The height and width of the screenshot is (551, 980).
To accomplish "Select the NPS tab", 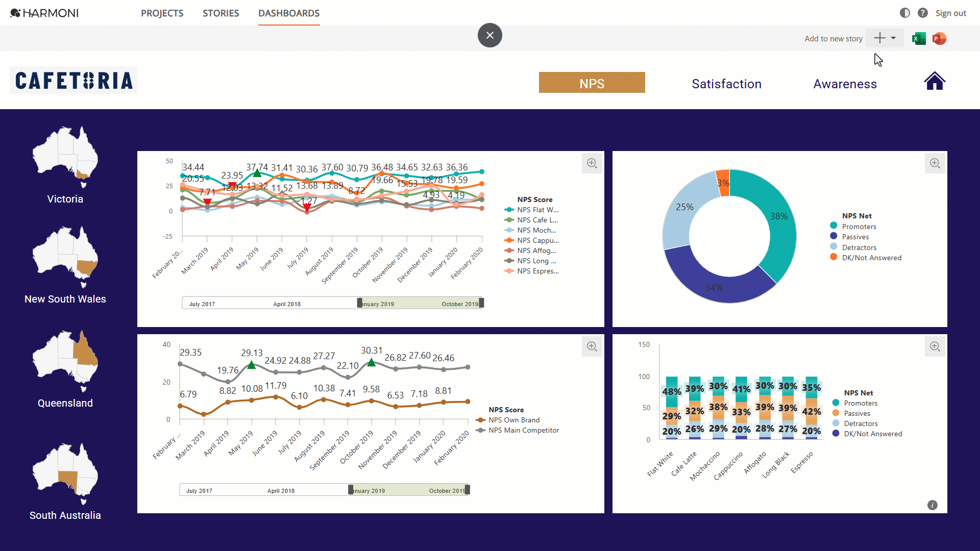I will pyautogui.click(x=592, y=83).
